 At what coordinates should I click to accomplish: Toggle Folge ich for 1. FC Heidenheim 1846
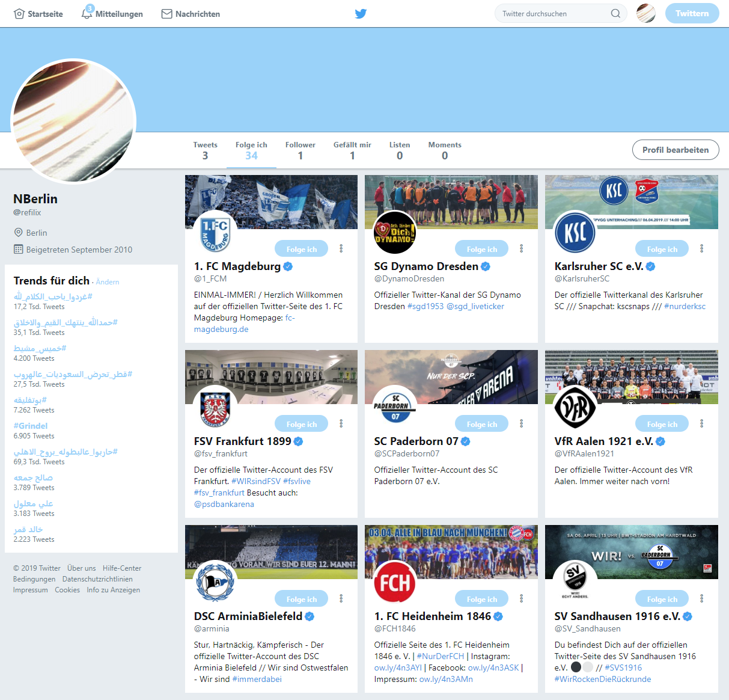point(482,599)
